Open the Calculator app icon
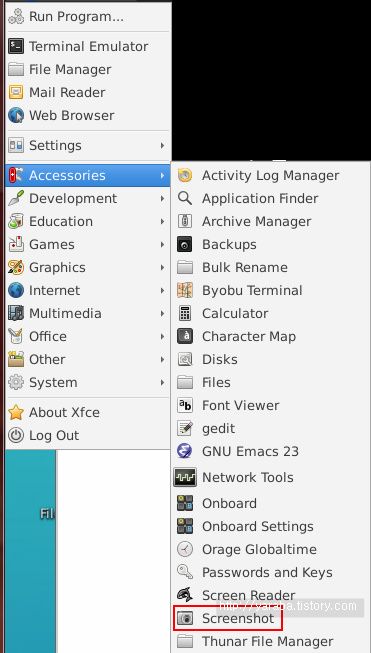371x653 pixels. point(184,313)
